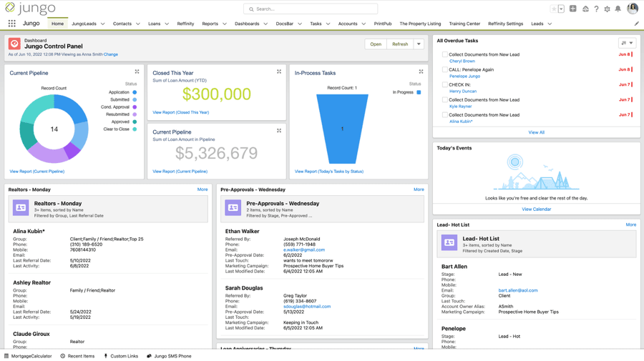644x361 pixels.
Task: Open e.walker@gmail.com email link
Action: tap(304, 249)
